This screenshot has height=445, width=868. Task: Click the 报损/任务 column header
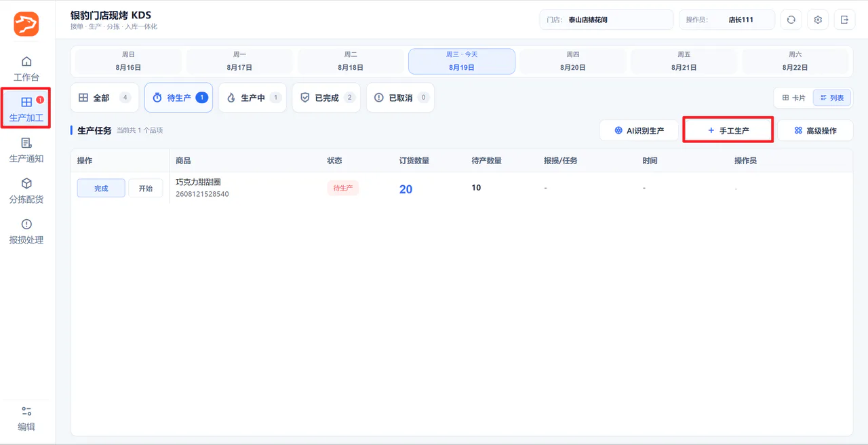point(561,161)
